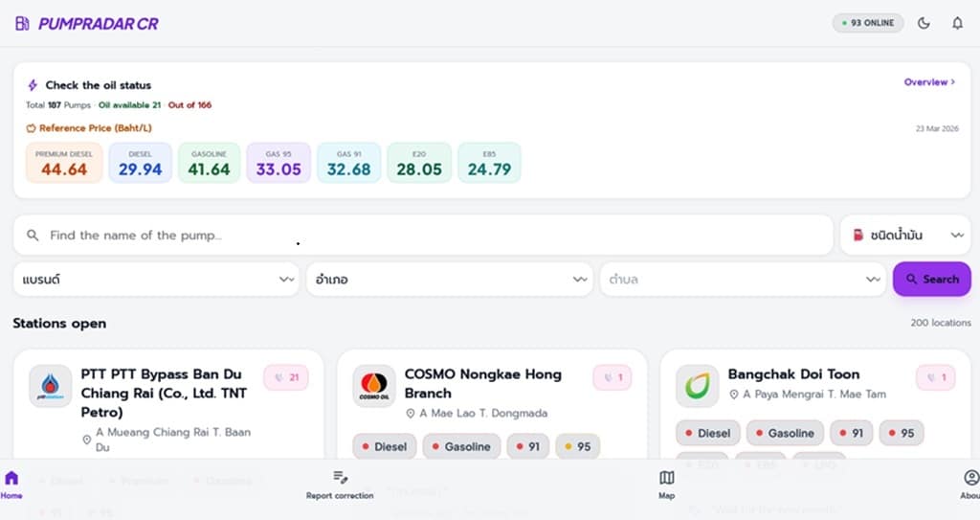Click the 93 ONLINE status badge
The image size is (980, 520).
point(868,23)
